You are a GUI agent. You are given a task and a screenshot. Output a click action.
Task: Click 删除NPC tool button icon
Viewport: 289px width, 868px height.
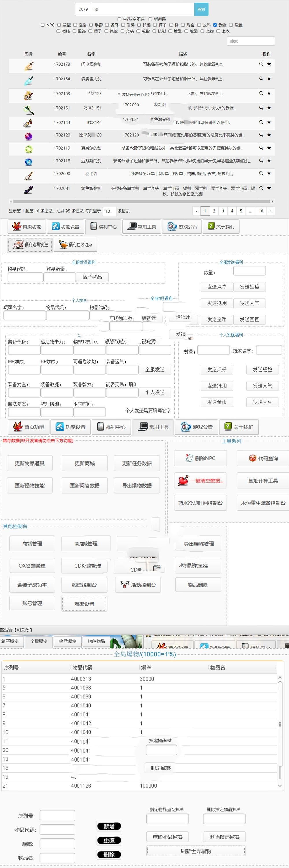[189, 458]
